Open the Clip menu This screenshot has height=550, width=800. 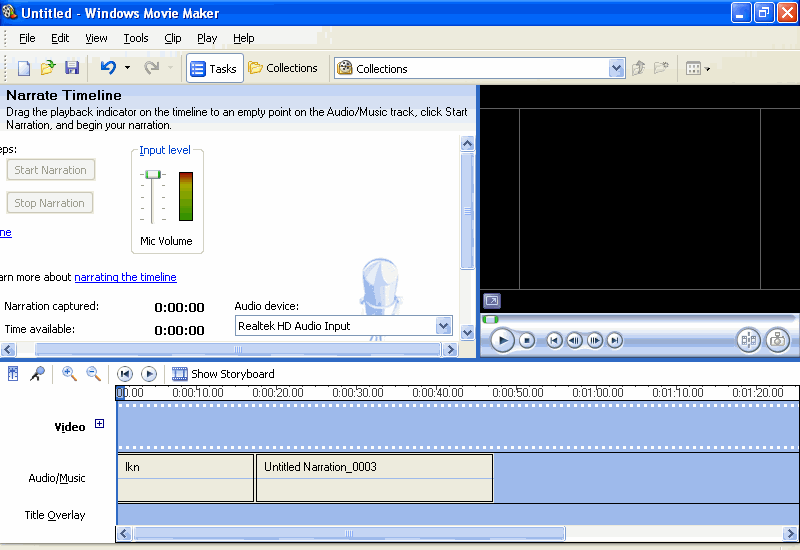(173, 38)
